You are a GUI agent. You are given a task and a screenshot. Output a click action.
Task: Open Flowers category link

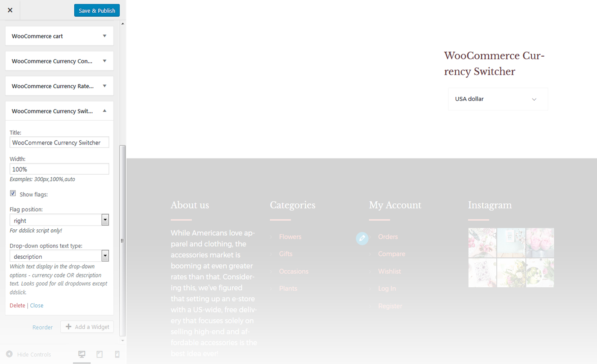coord(290,237)
